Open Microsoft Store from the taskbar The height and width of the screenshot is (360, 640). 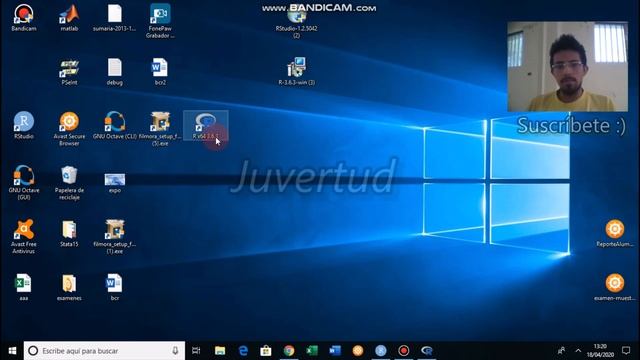pos(266,351)
